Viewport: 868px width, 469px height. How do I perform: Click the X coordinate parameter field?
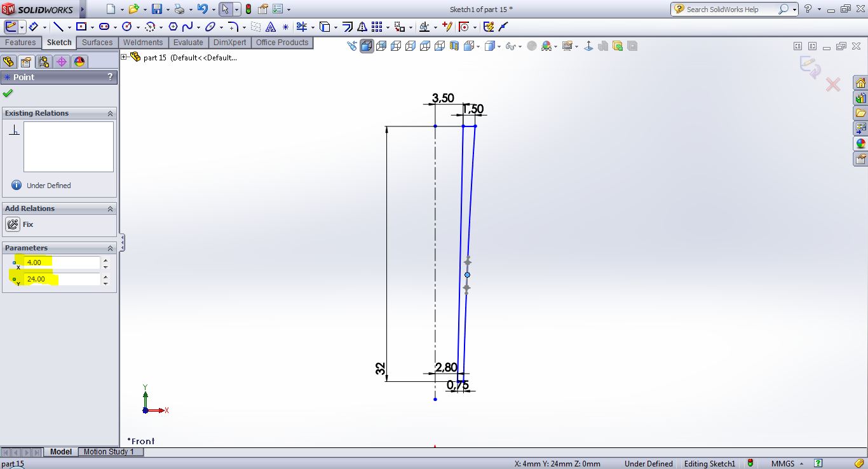coord(62,262)
